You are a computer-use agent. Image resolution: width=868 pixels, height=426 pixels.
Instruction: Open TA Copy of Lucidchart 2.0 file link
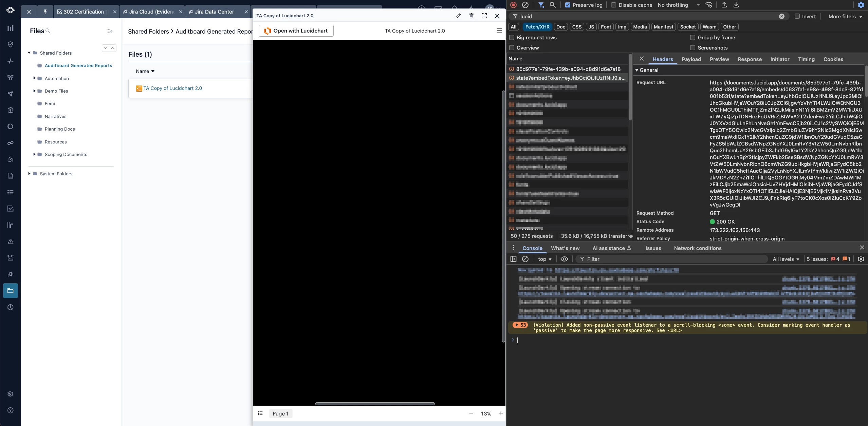pos(172,88)
